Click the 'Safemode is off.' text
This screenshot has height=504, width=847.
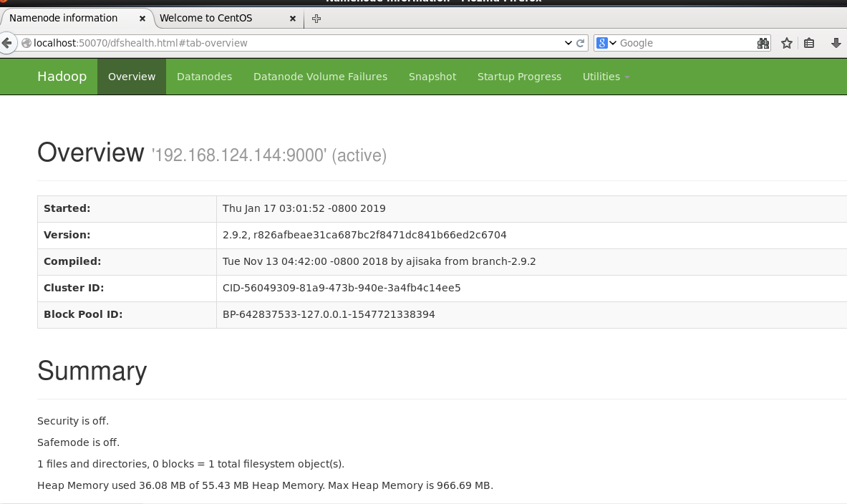[x=78, y=442]
